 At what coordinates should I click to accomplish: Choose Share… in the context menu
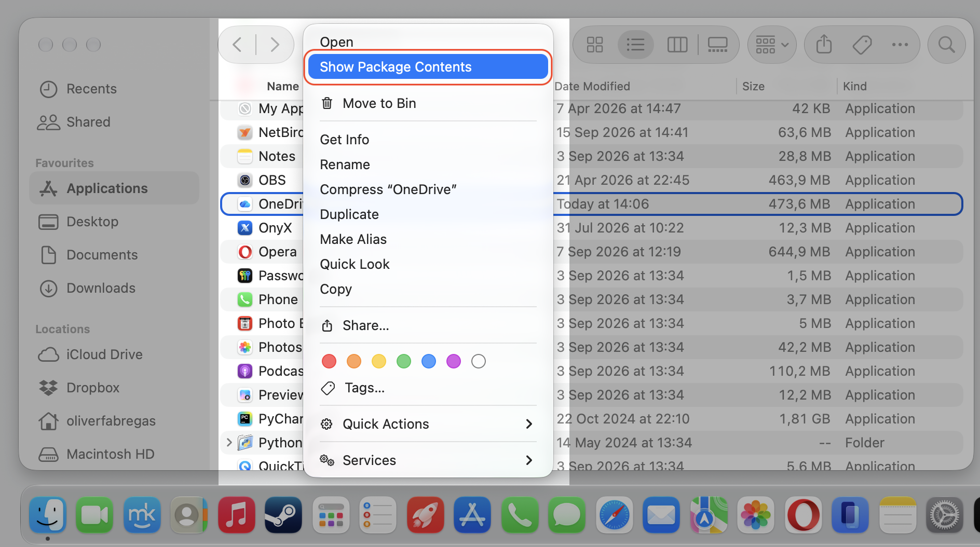pos(428,325)
